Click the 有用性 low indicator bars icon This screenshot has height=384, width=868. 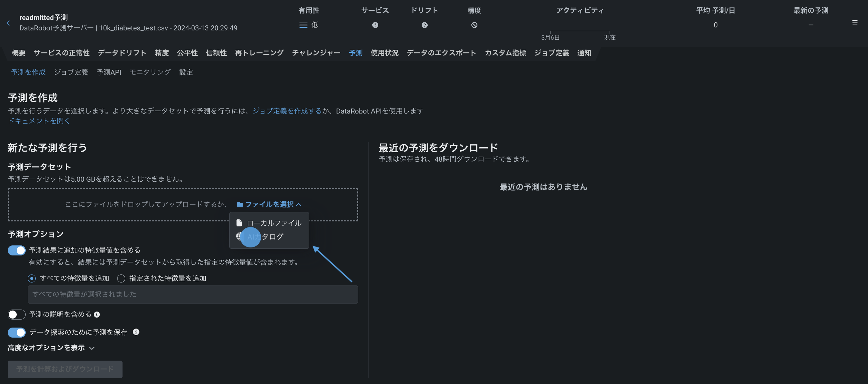pos(303,25)
